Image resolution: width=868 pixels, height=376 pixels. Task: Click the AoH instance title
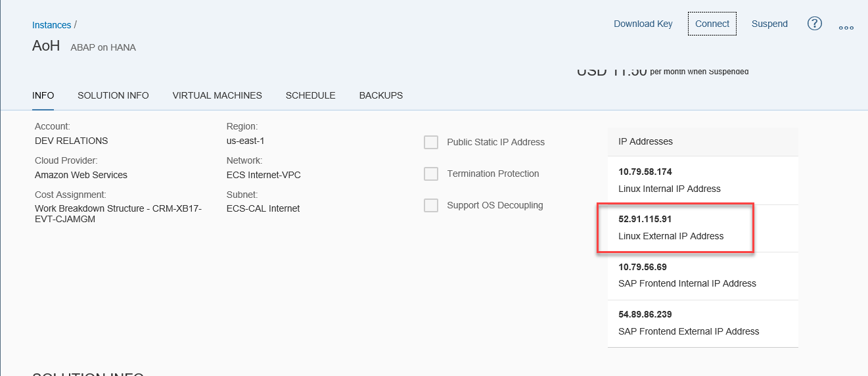tap(46, 45)
